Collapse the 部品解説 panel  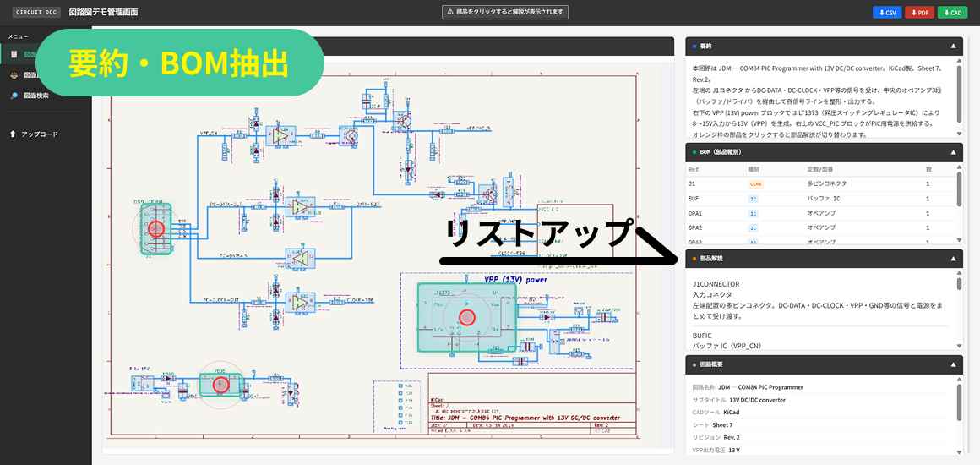[x=953, y=259]
